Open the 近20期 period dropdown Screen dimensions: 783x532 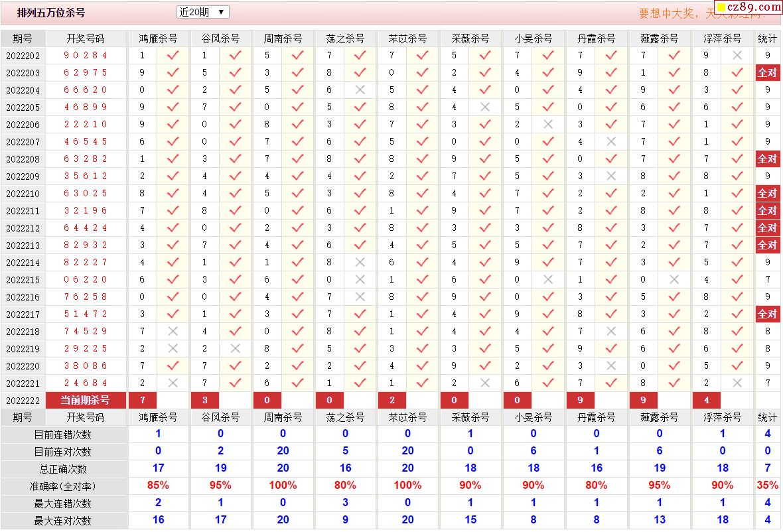[203, 12]
